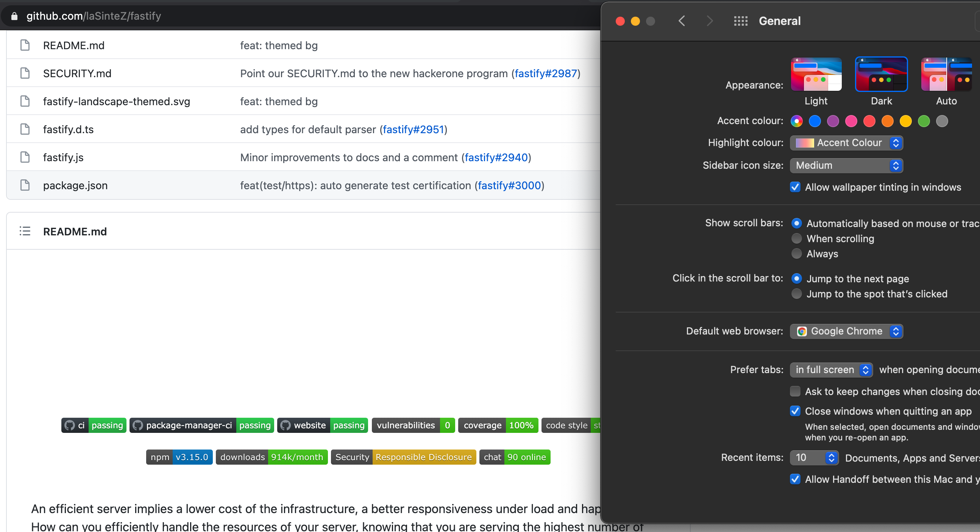Go back in System Preferences
This screenshot has width=980, height=532.
682,21
